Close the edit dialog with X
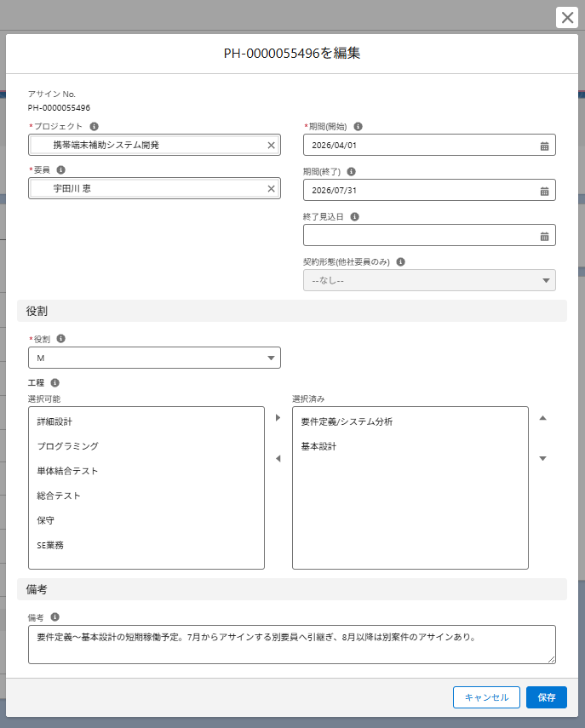 coord(566,18)
